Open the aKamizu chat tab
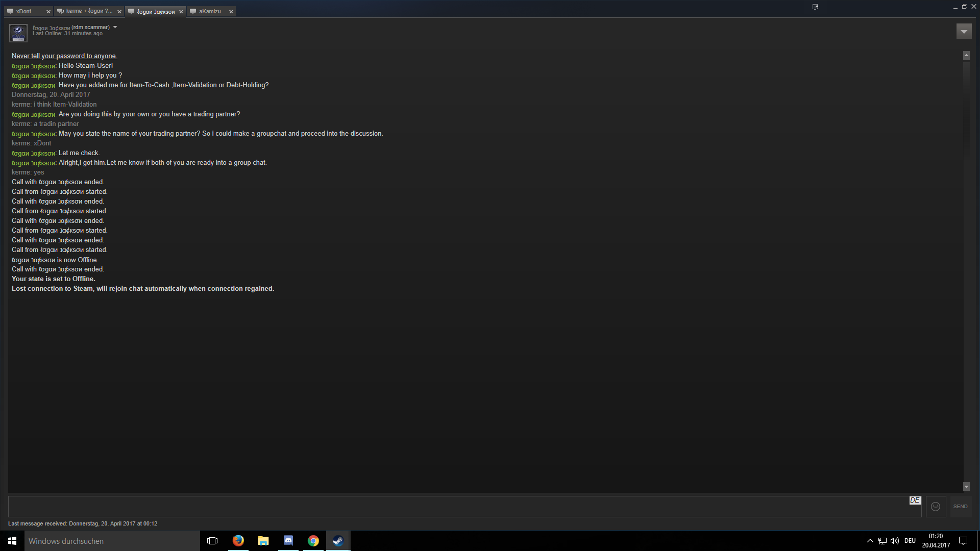The width and height of the screenshot is (980, 551). tap(209, 11)
